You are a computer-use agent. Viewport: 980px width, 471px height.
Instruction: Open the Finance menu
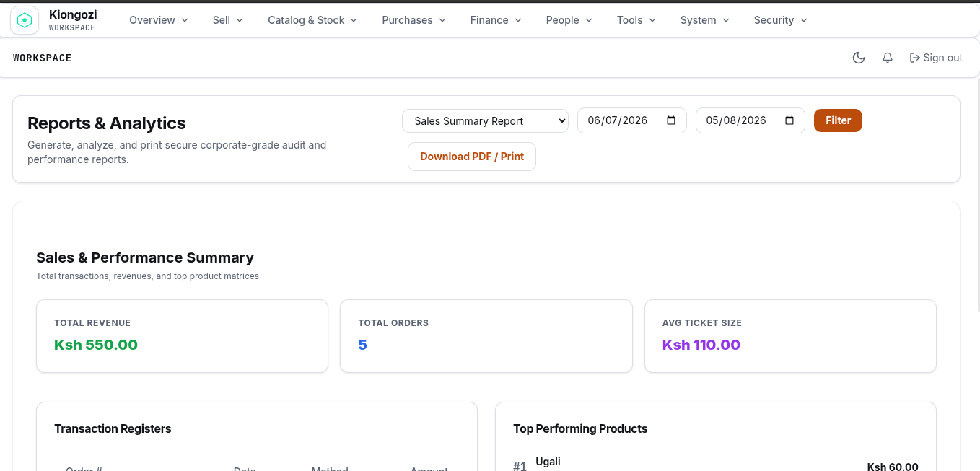(496, 20)
